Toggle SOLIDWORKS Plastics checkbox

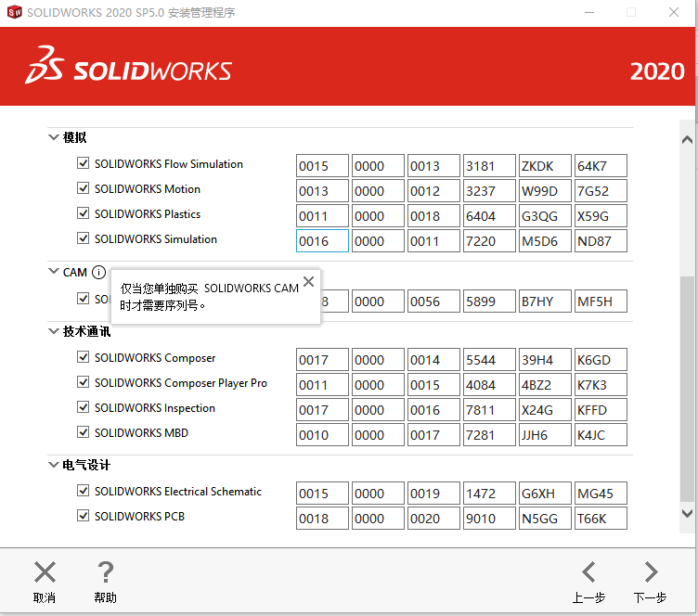(x=83, y=212)
